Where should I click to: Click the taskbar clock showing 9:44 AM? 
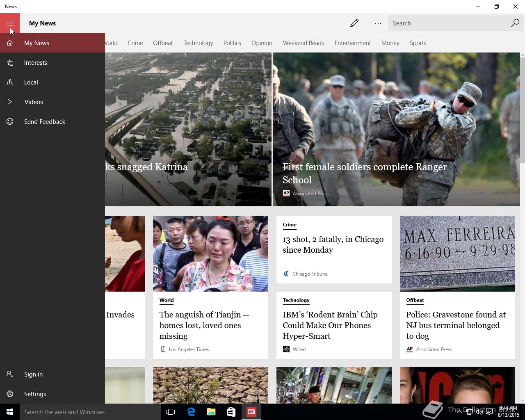coord(508,412)
